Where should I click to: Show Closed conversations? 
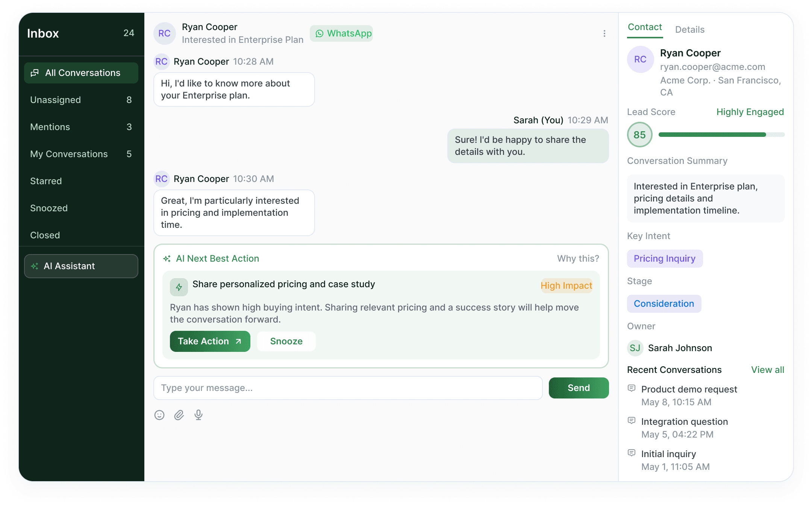click(81, 235)
